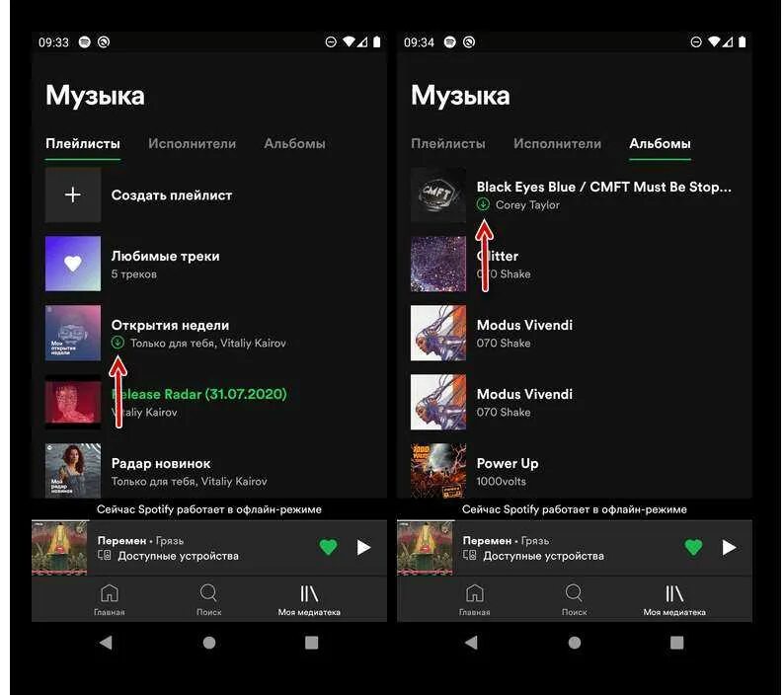Image resolution: width=784 pixels, height=695 pixels.
Task: Tap Spotify status bar icon on right phone
Action: pos(450,42)
